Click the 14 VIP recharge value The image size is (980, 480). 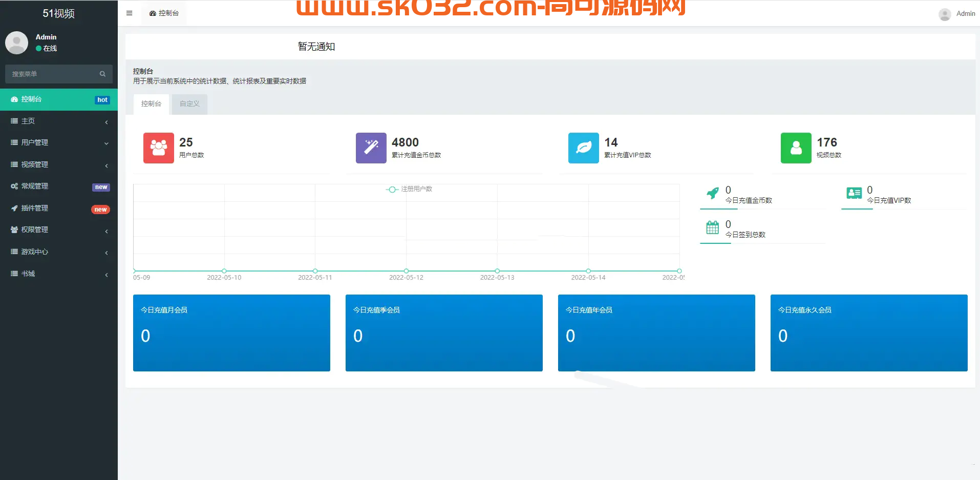611,142
